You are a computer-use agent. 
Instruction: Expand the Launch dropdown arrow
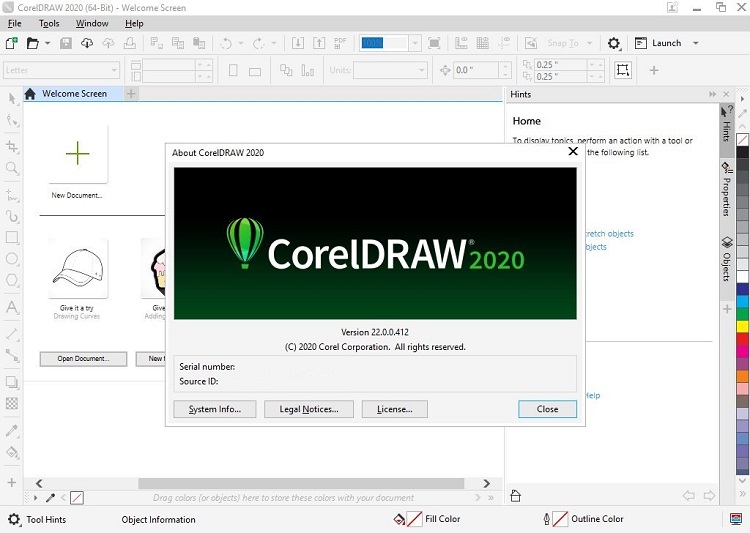(696, 43)
